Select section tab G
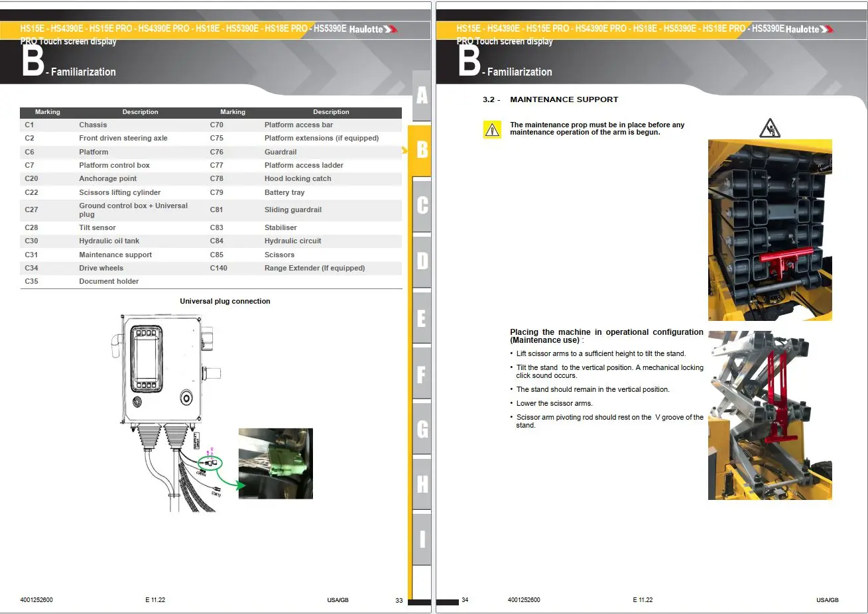Image resolution: width=868 pixels, height=614 pixels. click(x=422, y=429)
